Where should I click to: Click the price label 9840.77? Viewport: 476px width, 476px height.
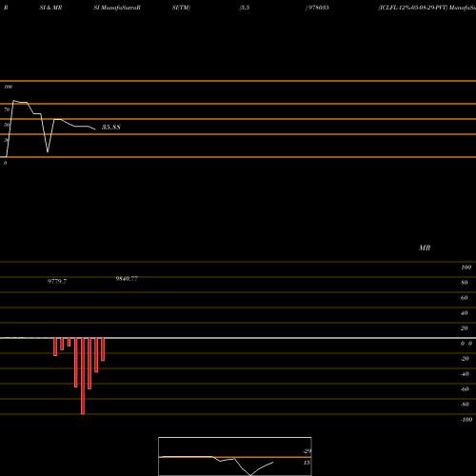coord(127,278)
